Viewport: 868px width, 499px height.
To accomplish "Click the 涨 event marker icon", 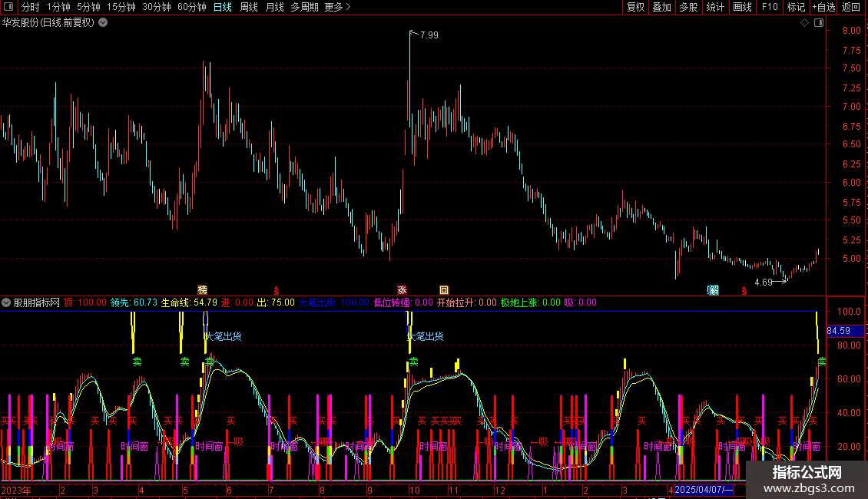I will pyautogui.click(x=401, y=290).
